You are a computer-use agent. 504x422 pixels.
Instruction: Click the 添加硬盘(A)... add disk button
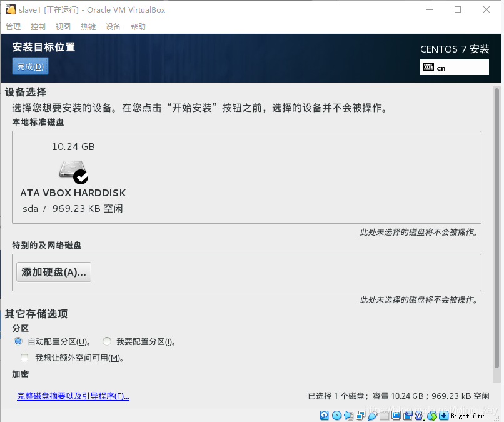54,272
